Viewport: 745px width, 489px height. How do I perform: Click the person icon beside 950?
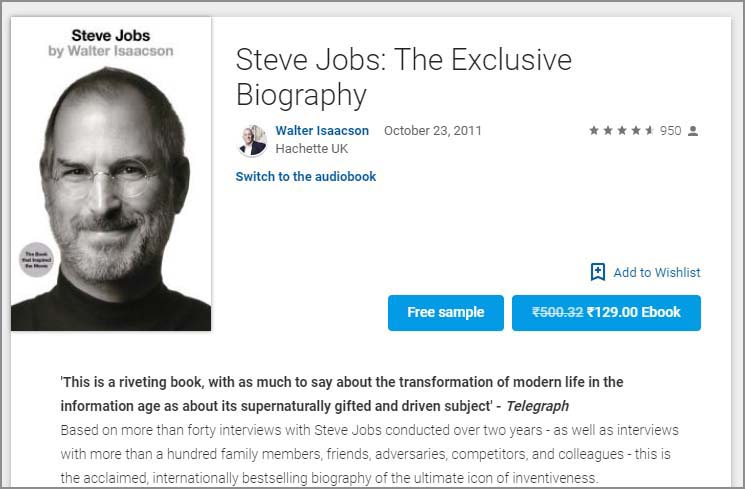[x=693, y=131]
